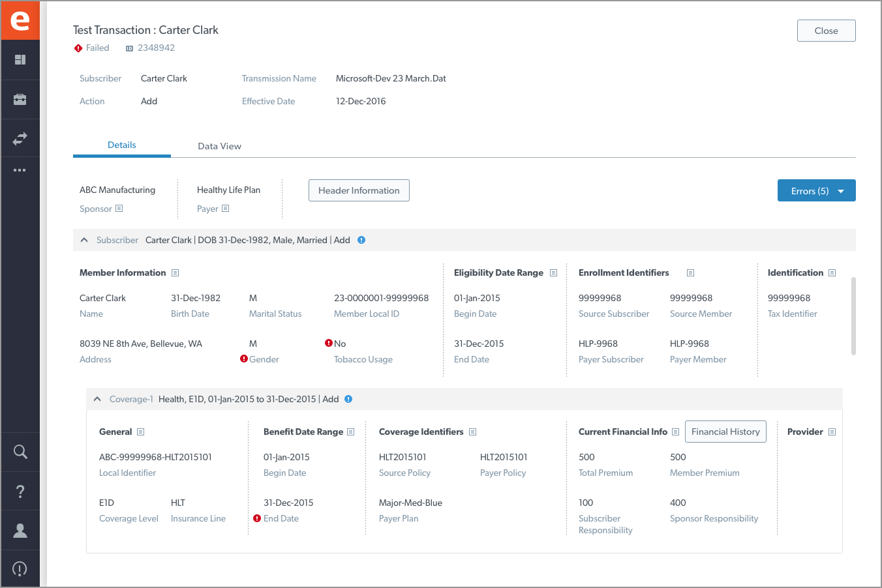Select the Details tab
This screenshot has width=882, height=588.
122,145
